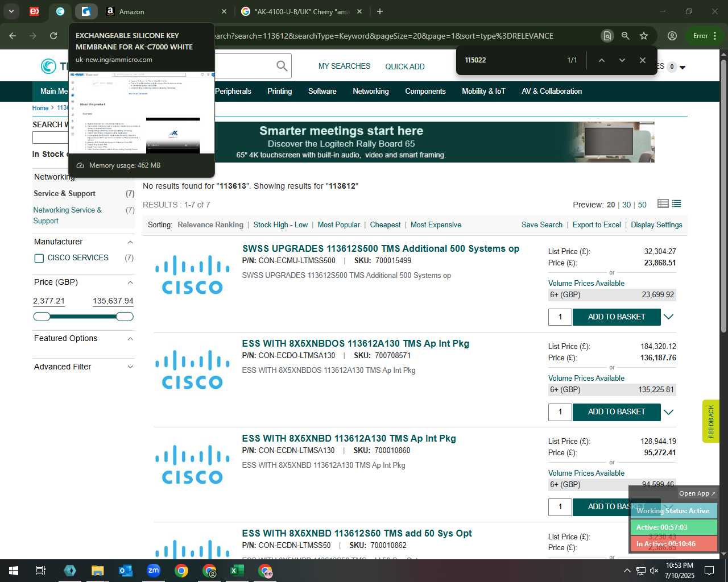This screenshot has height=582, width=728.
Task: Open the Printing menu
Action: [x=280, y=91]
